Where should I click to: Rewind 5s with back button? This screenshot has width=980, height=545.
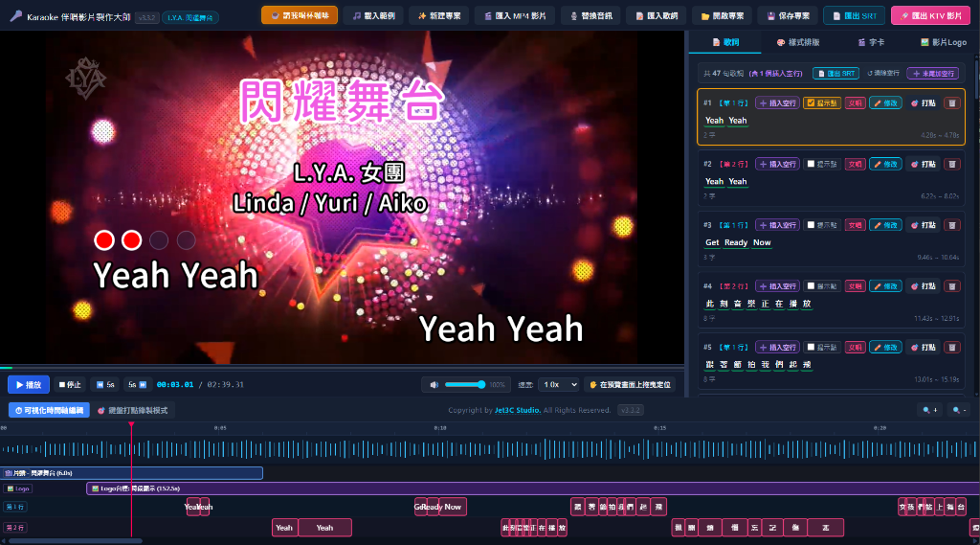pyautogui.click(x=105, y=385)
